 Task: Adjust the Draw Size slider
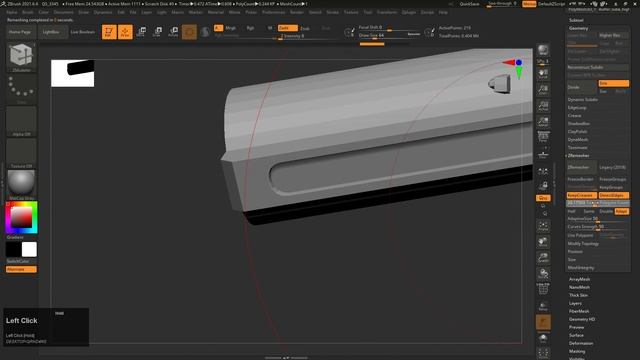388,36
